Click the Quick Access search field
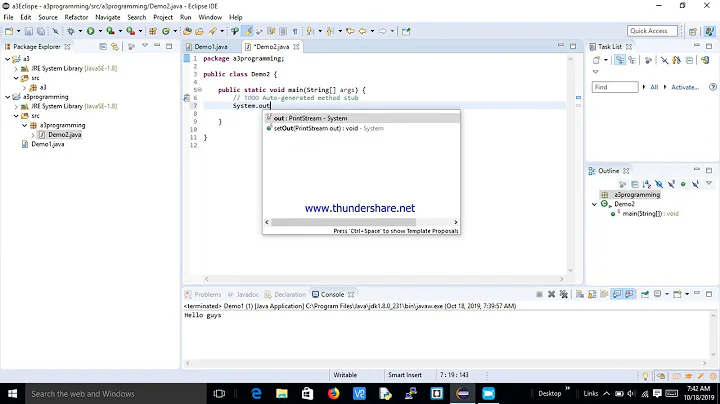Screen dimensions: 720x404 point(649,31)
